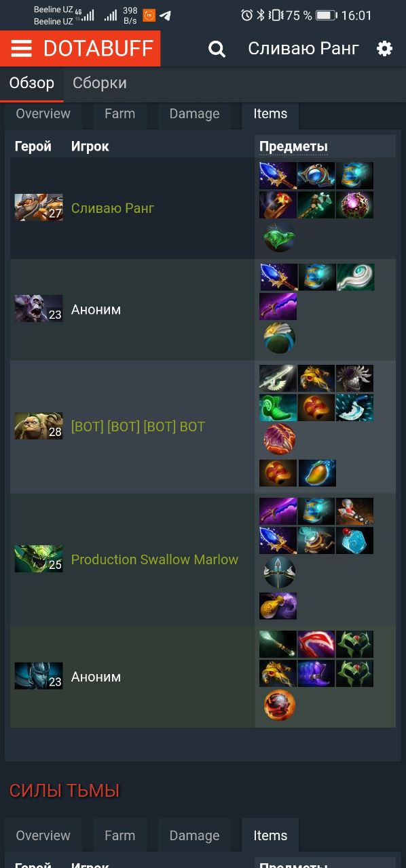Viewport: 406px width, 868px height.
Task: Tap the mango item icon in BOT's row
Action: pyautogui.click(x=317, y=473)
